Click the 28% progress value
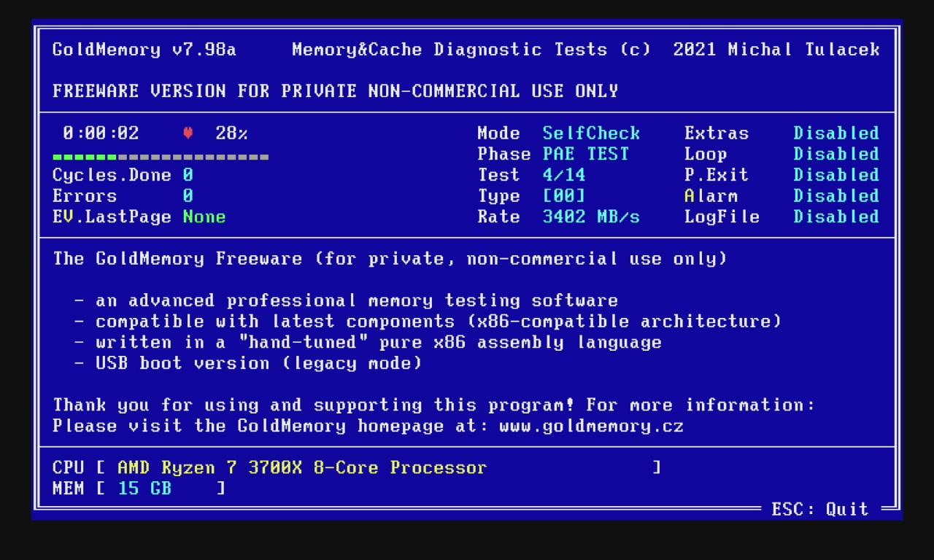 coord(231,133)
